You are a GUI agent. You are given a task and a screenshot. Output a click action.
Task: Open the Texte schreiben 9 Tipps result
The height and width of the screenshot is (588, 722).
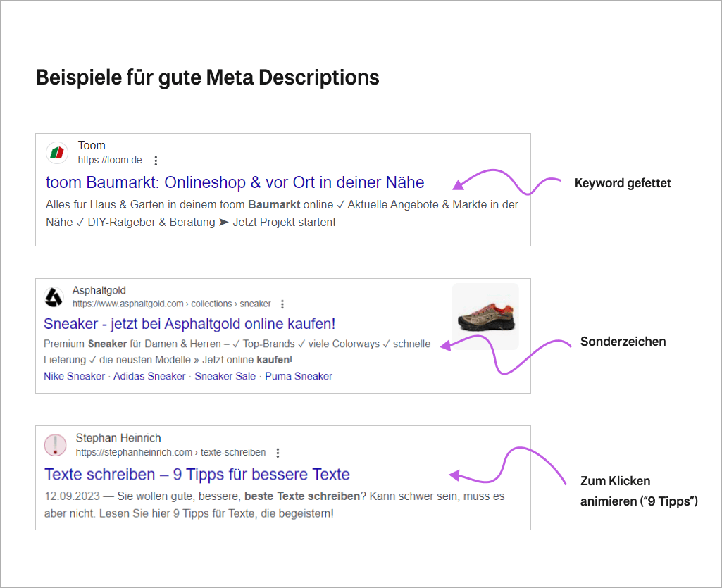tap(197, 474)
